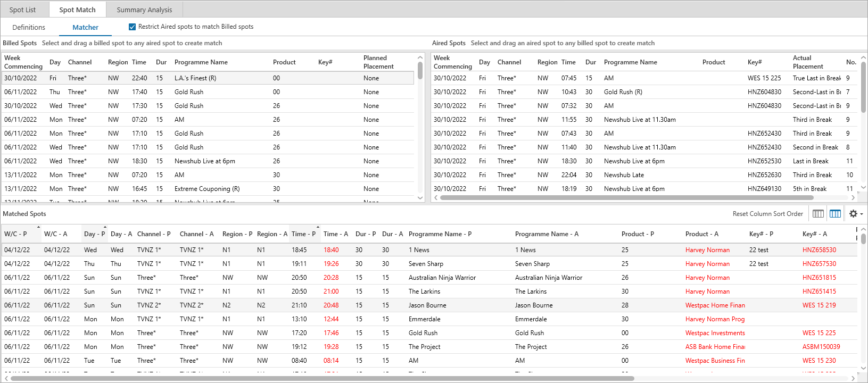Image resolution: width=868 pixels, height=383 pixels.
Task: Click red aired time 19:26
Action: point(331,264)
